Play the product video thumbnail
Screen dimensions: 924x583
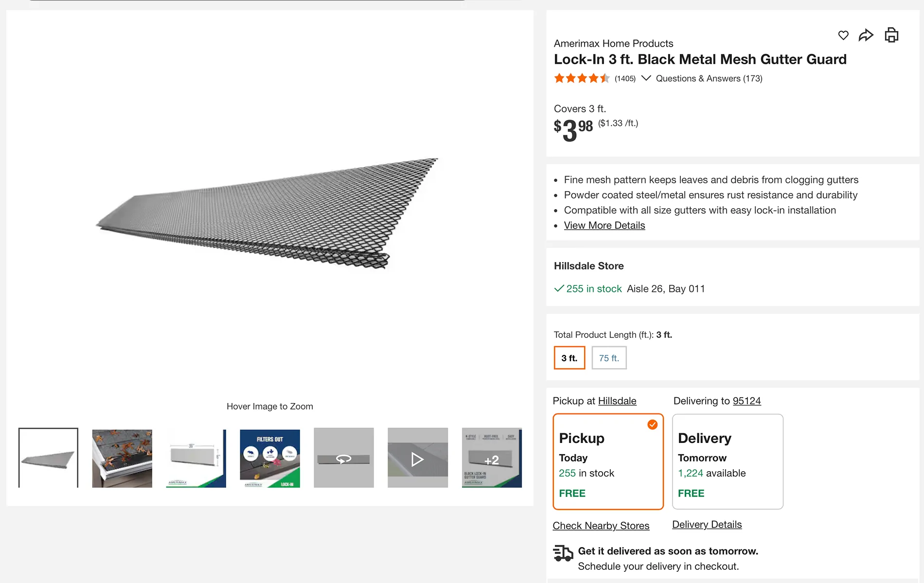point(417,458)
